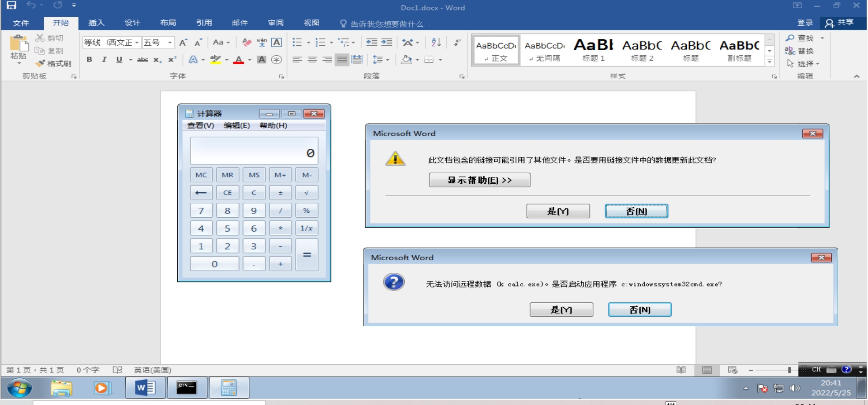The height and width of the screenshot is (405, 868).
Task: Switch to the 插入 Insert tab
Action: click(96, 23)
